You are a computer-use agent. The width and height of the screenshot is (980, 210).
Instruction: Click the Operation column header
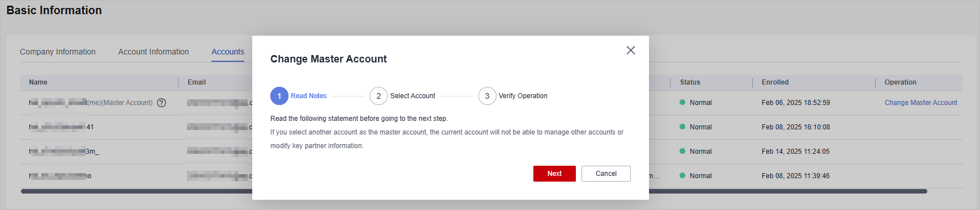pyautogui.click(x=901, y=82)
